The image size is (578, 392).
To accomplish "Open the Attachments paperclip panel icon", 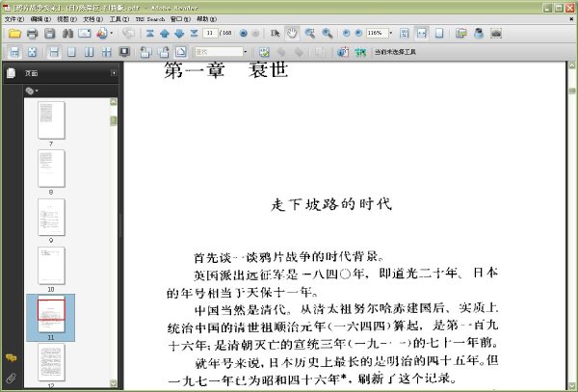I will pyautogui.click(x=11, y=378).
